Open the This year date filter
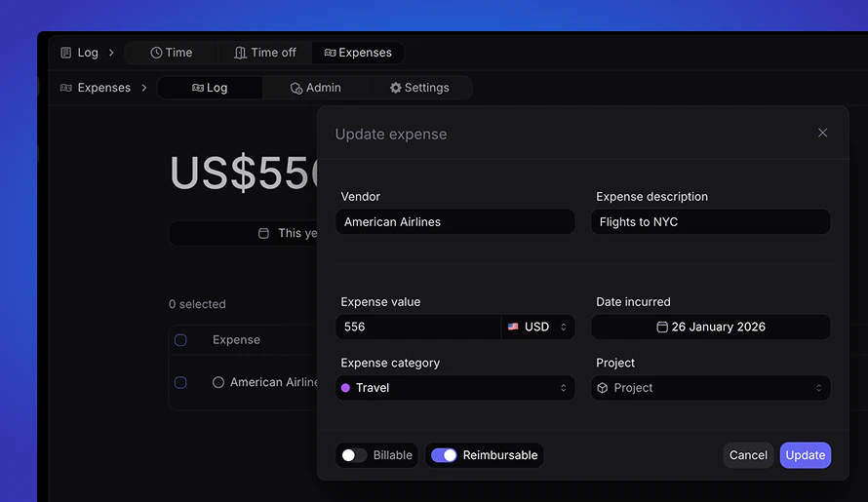This screenshot has width=868, height=502. point(244,233)
